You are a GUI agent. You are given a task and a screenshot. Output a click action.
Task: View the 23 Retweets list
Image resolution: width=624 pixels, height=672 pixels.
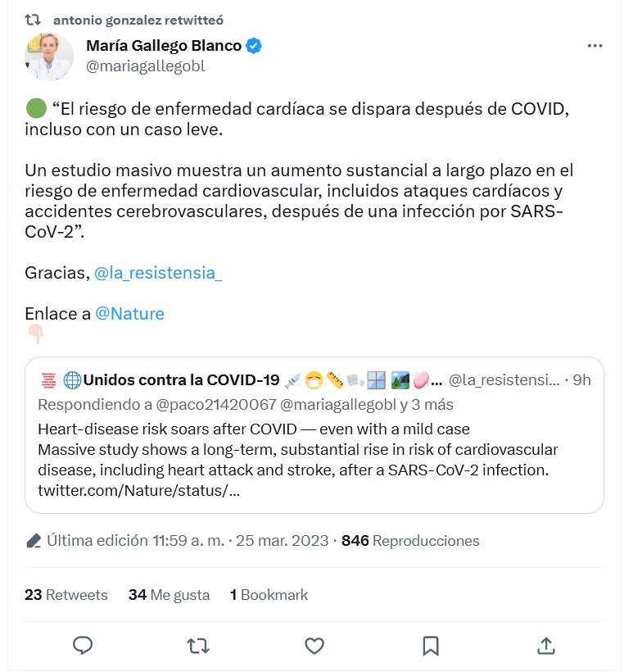point(66,595)
